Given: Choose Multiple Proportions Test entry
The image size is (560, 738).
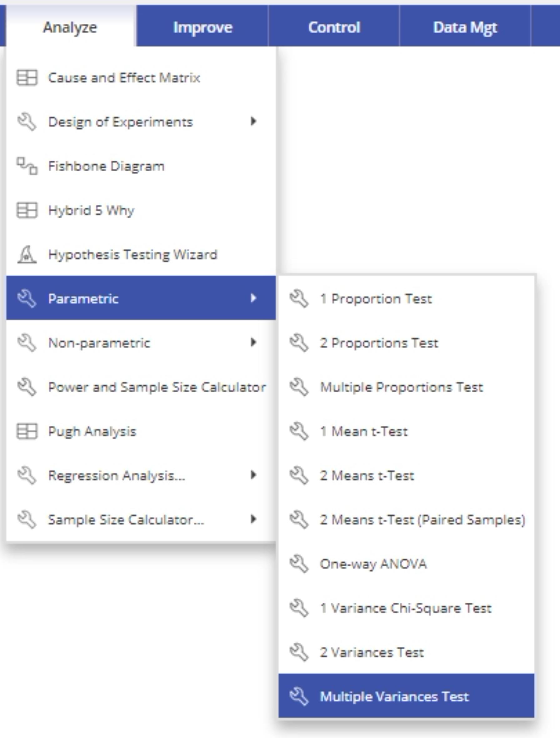Looking at the screenshot, I should click(x=401, y=387).
